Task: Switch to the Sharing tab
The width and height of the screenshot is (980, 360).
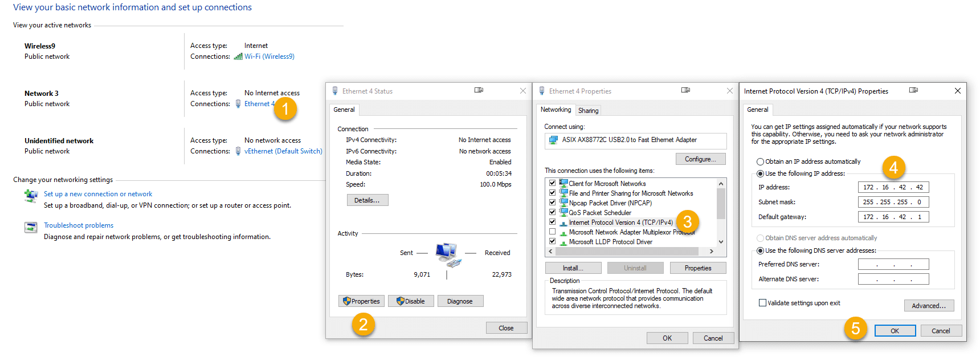Action: (588, 111)
